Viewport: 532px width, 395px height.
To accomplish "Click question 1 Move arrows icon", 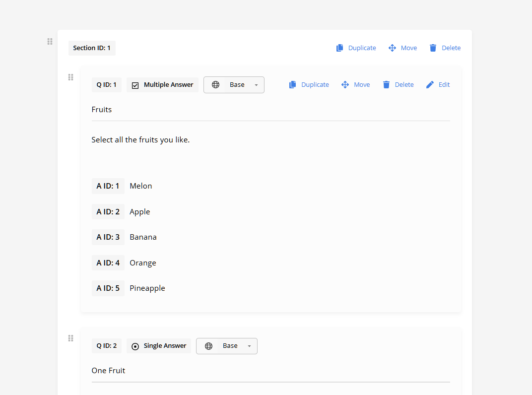I will click(345, 84).
